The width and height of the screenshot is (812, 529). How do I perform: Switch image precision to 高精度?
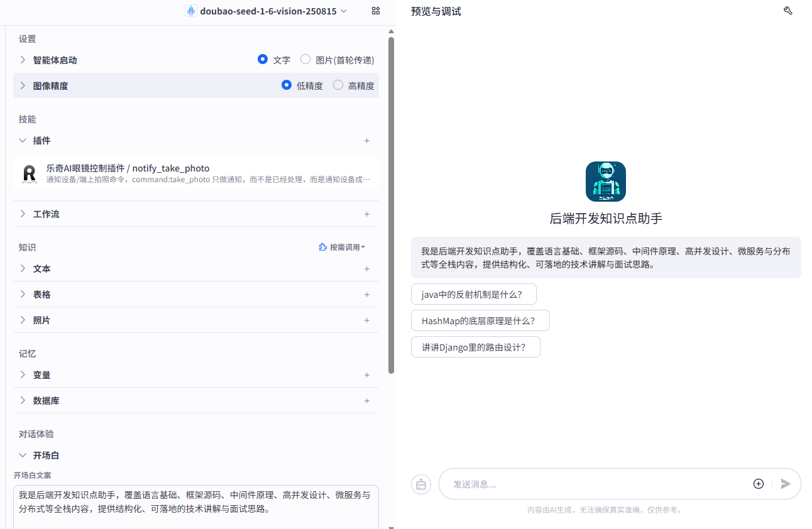click(x=337, y=85)
